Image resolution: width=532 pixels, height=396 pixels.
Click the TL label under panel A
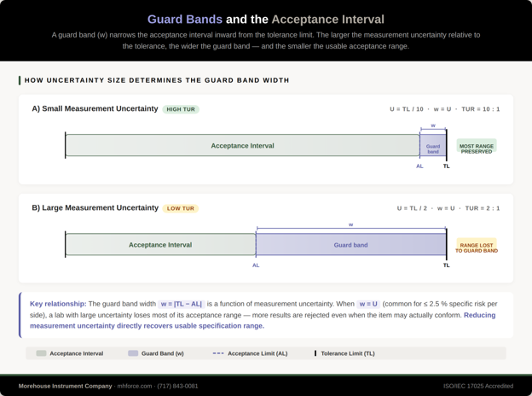click(x=446, y=166)
